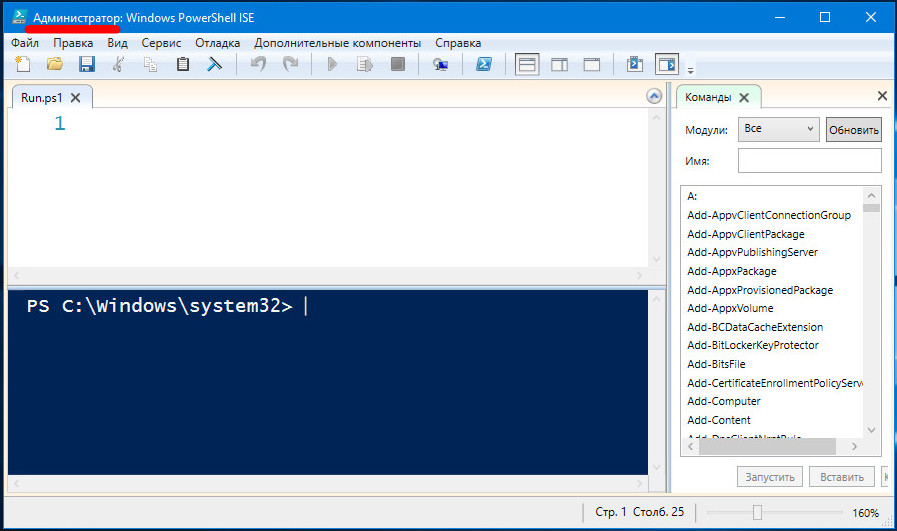Close the Run.ps1 tab
This screenshot has height=531, width=897.
click(76, 98)
